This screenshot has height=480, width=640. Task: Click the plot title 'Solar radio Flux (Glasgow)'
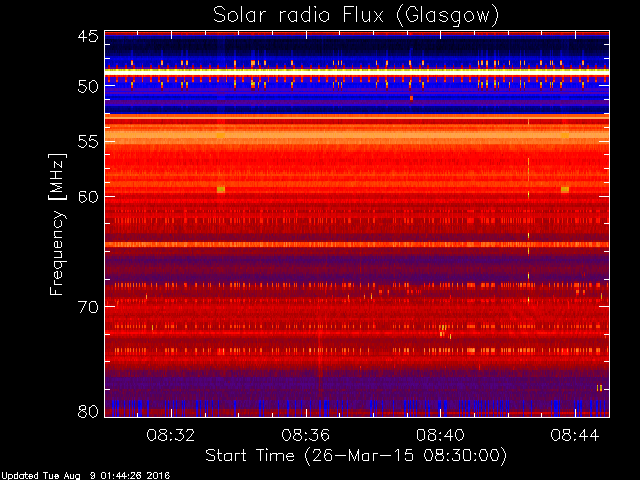[356, 16]
